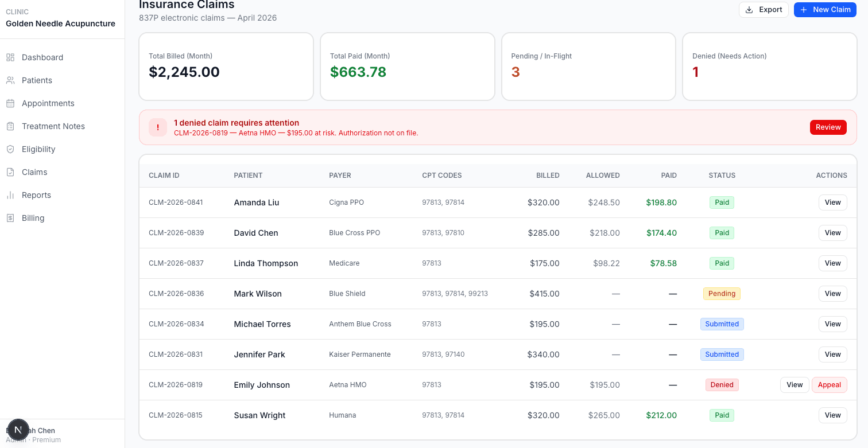View Amanda Liu's claim details

tap(832, 202)
